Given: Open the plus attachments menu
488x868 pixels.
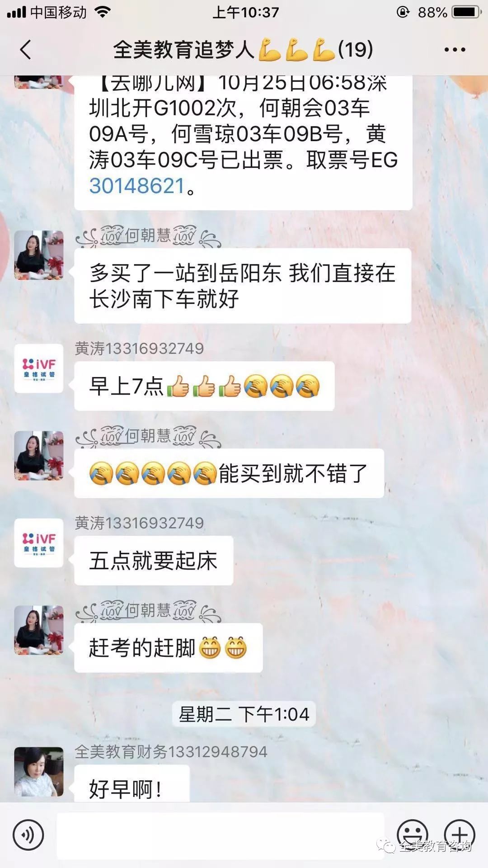Looking at the screenshot, I should [460, 835].
